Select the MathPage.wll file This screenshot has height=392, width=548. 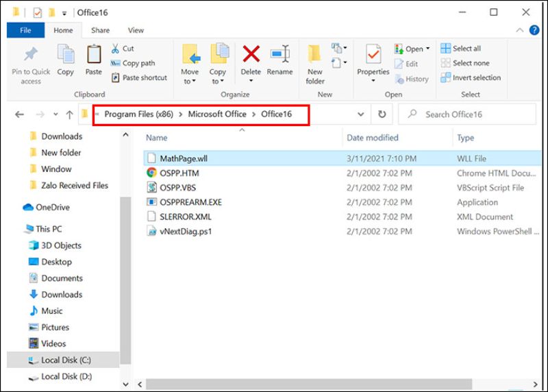pos(342,158)
